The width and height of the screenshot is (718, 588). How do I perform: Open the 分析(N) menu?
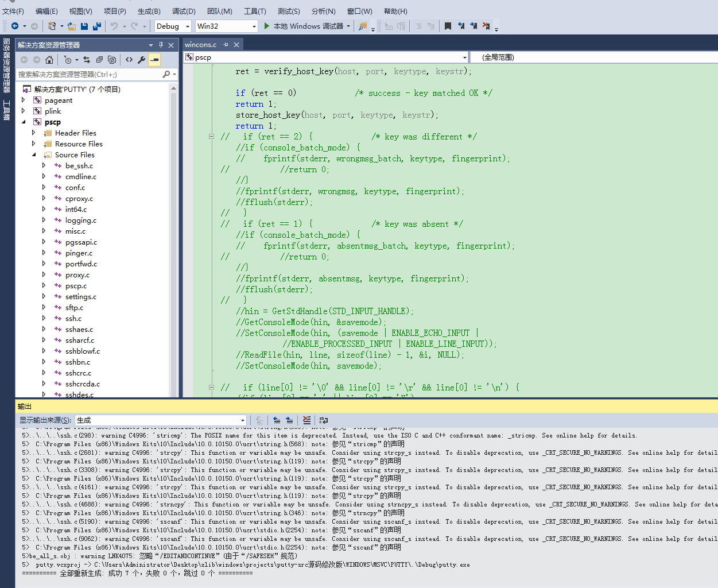point(324,11)
